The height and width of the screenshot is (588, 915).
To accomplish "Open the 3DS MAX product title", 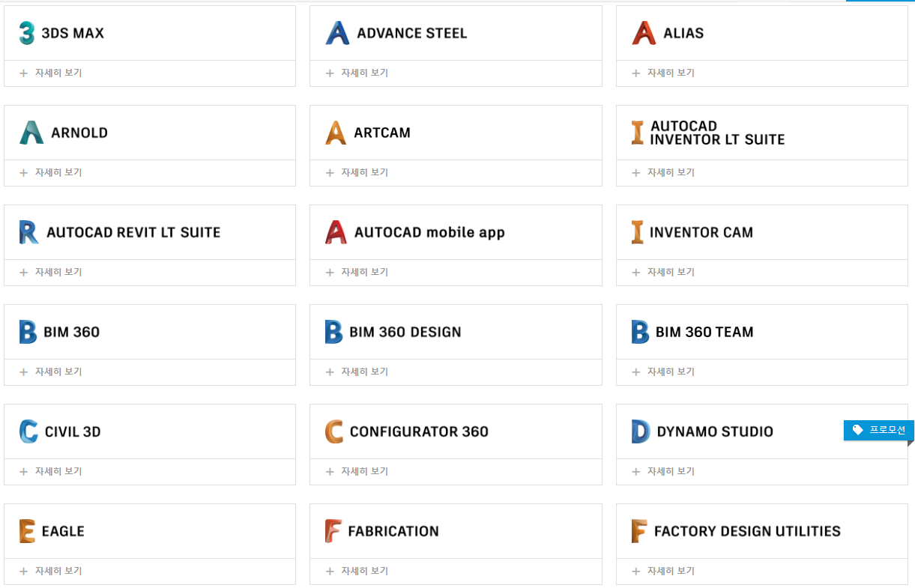I will coord(73,33).
